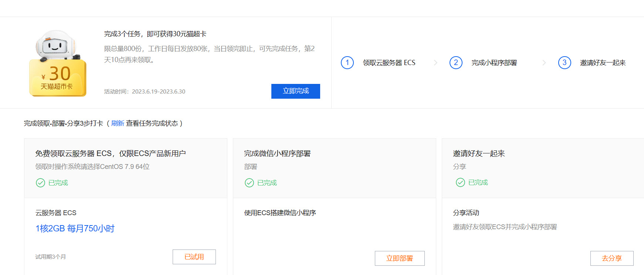Click the 分享 subtitle text
644x275 pixels.
point(460,167)
